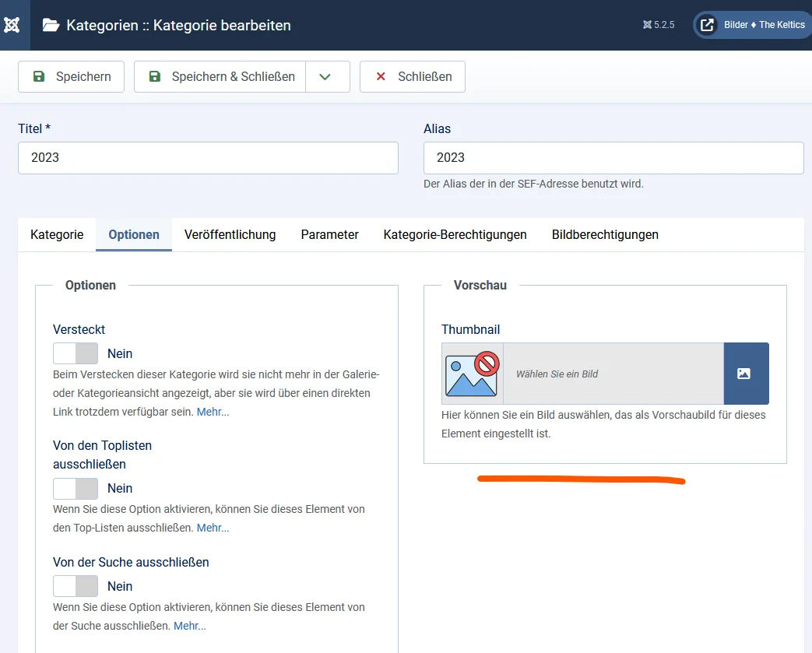Toggle Von den Toplisten ausschließen switch

click(76, 489)
